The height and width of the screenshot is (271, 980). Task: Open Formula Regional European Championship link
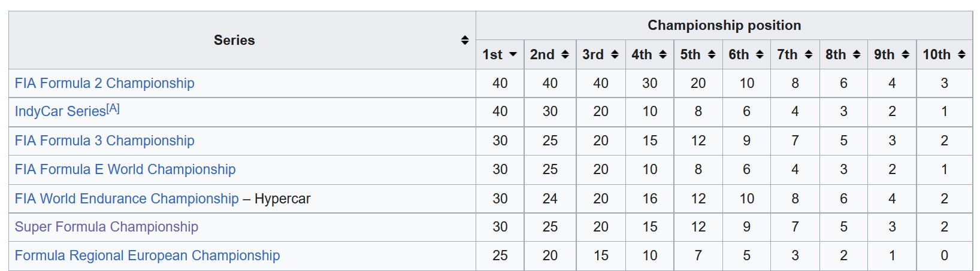(147, 255)
